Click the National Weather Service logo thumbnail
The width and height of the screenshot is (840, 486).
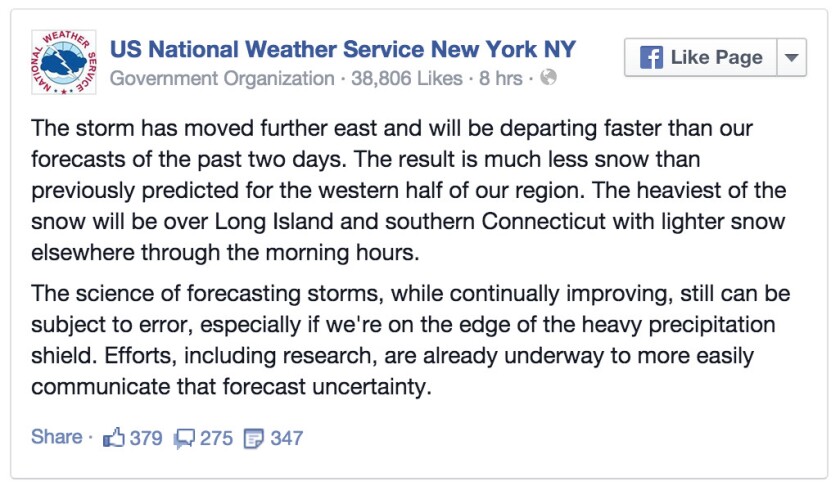pos(64,62)
